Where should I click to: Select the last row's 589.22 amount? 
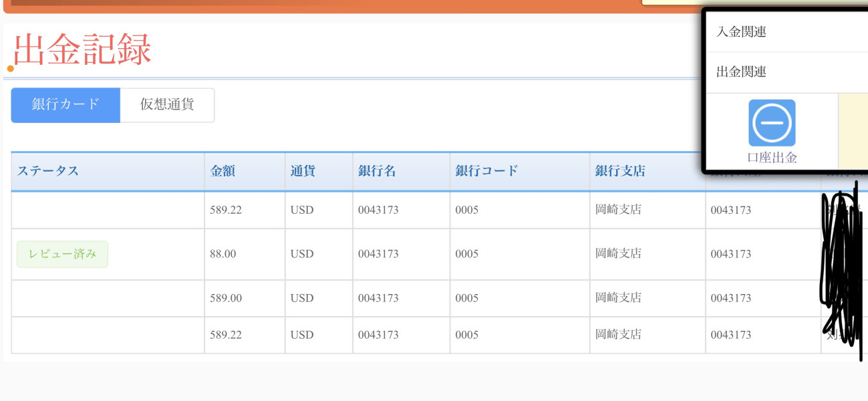[x=226, y=335]
